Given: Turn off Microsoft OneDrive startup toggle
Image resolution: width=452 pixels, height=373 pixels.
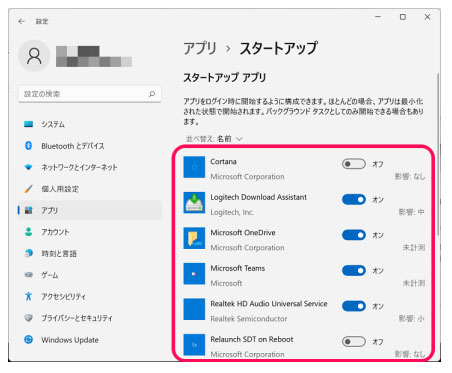Looking at the screenshot, I should pos(354,235).
